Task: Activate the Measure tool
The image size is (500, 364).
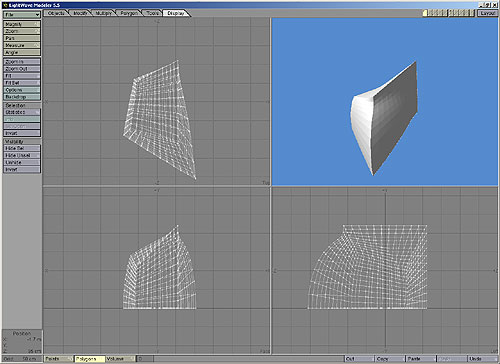Action: tap(22, 45)
